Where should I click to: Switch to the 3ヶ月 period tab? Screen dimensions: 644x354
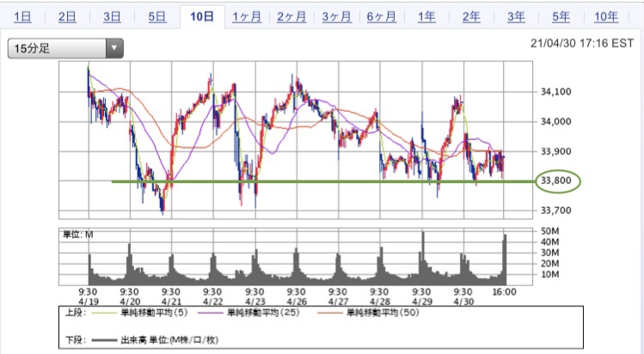click(x=337, y=17)
